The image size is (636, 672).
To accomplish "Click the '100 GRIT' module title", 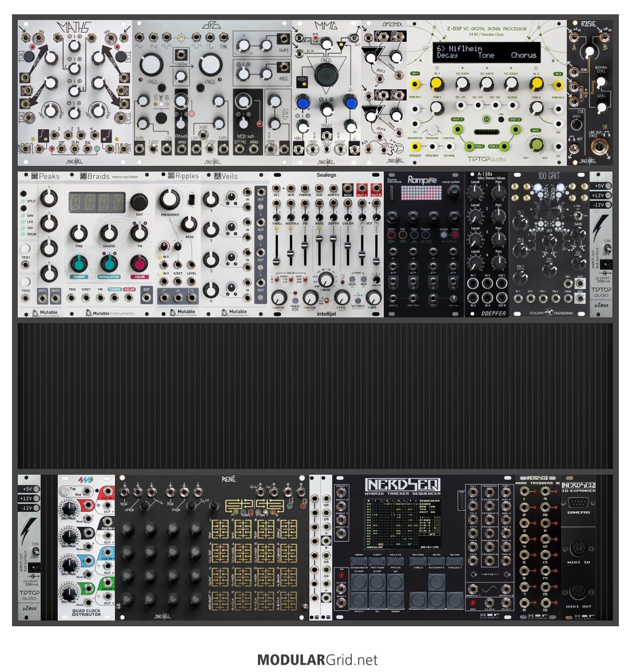I will tap(548, 176).
